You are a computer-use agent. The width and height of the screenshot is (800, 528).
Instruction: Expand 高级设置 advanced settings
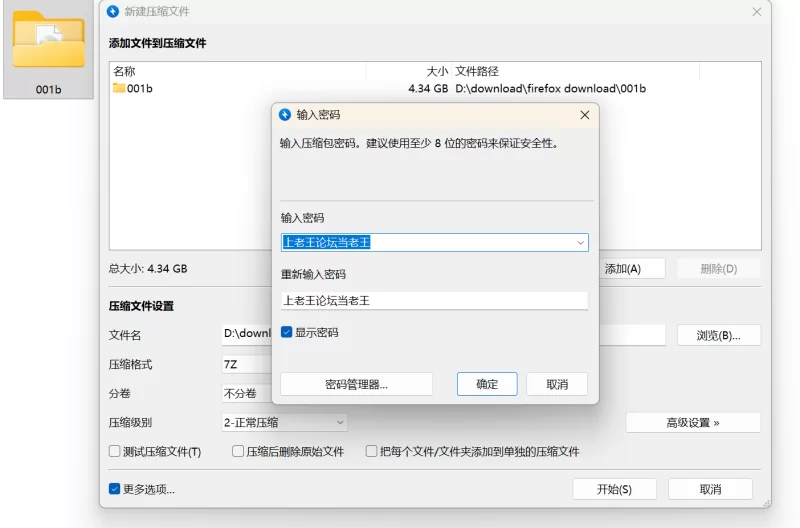point(693,423)
